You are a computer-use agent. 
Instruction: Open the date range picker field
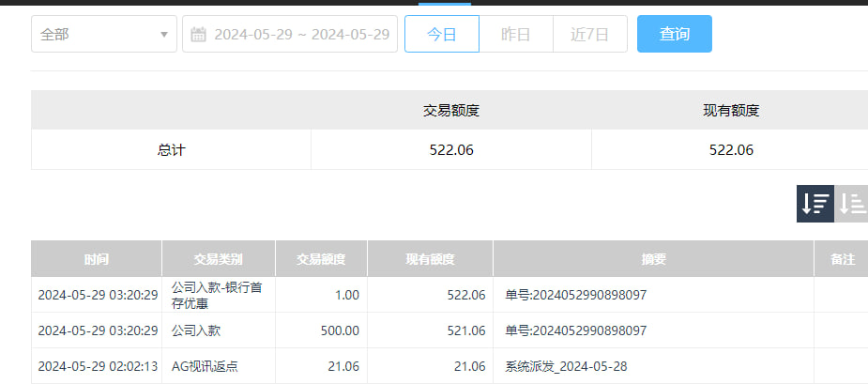tap(300, 35)
